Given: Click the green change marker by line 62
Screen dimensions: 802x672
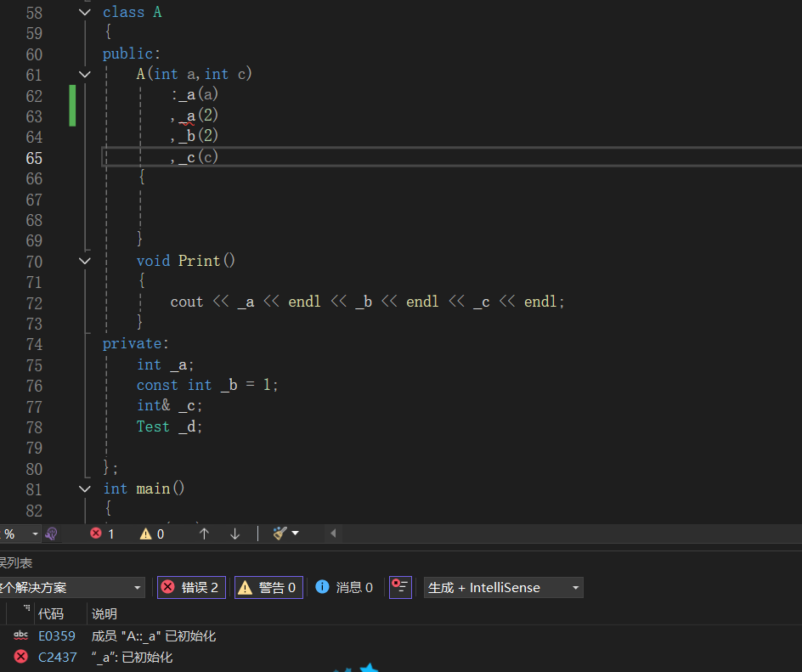Looking at the screenshot, I should click(x=72, y=105).
